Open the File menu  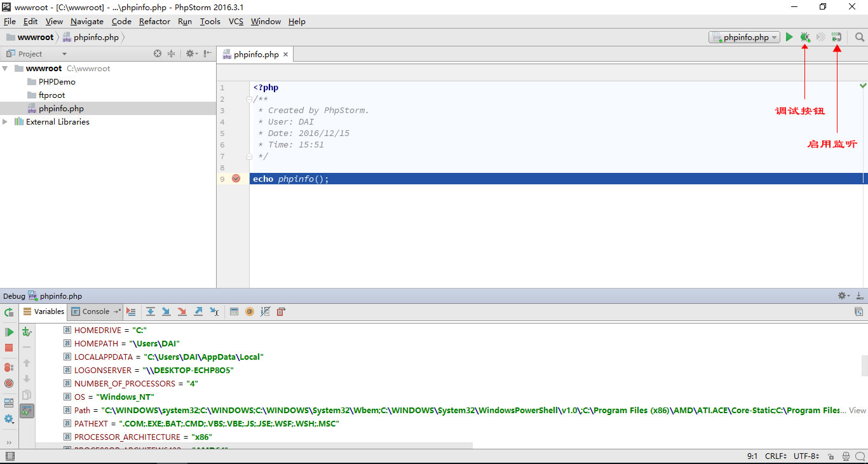[x=10, y=21]
